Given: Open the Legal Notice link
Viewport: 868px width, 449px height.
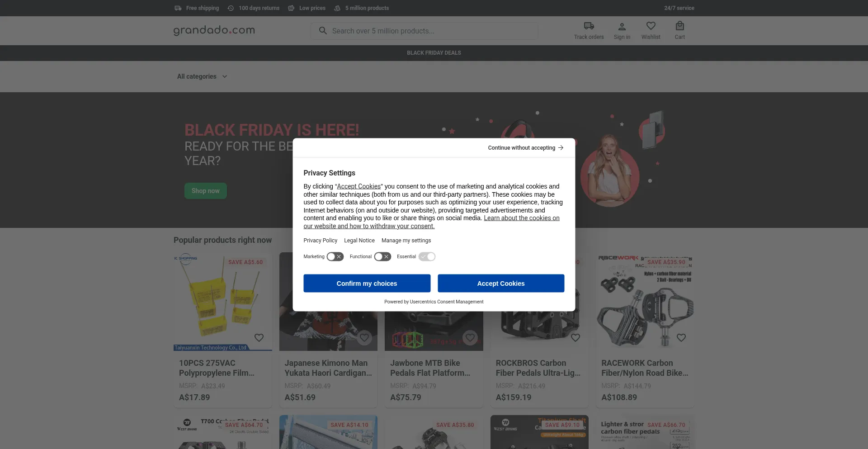Looking at the screenshot, I should pyautogui.click(x=359, y=241).
